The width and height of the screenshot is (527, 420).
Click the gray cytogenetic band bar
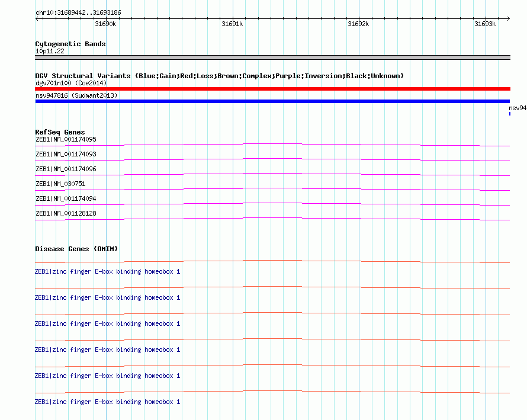tap(272, 57)
